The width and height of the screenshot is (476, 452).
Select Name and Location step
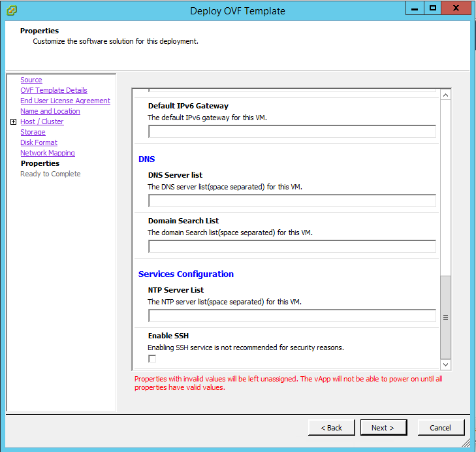click(x=50, y=111)
